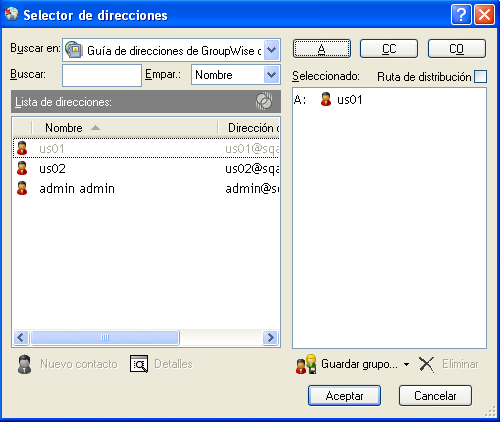The height and width of the screenshot is (422, 500).
Task: Click the CO blind copy button
Action: click(457, 49)
